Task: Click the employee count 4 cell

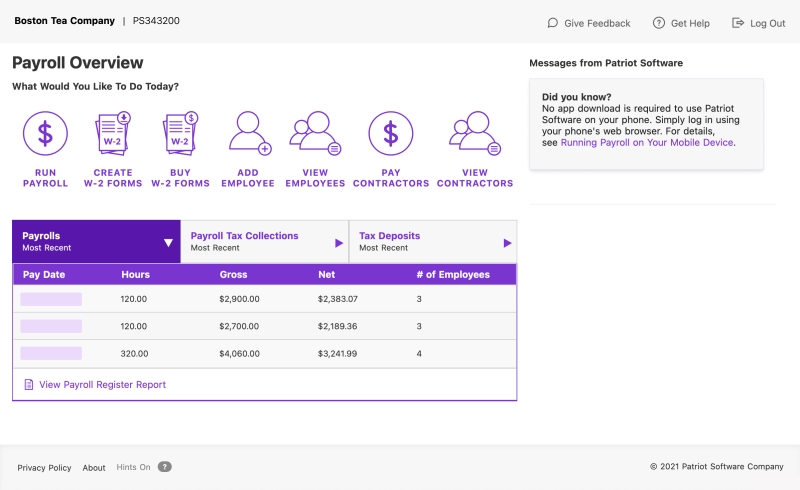Action: point(419,354)
